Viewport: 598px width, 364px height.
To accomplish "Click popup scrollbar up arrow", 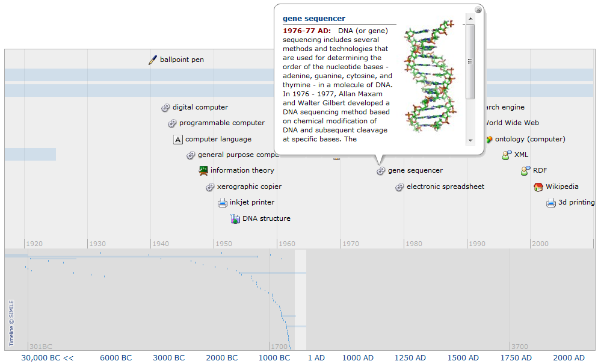I will coord(470,19).
